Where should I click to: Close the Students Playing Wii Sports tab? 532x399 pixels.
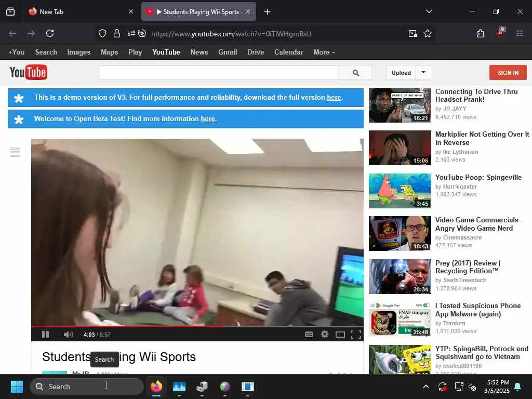tap(248, 11)
